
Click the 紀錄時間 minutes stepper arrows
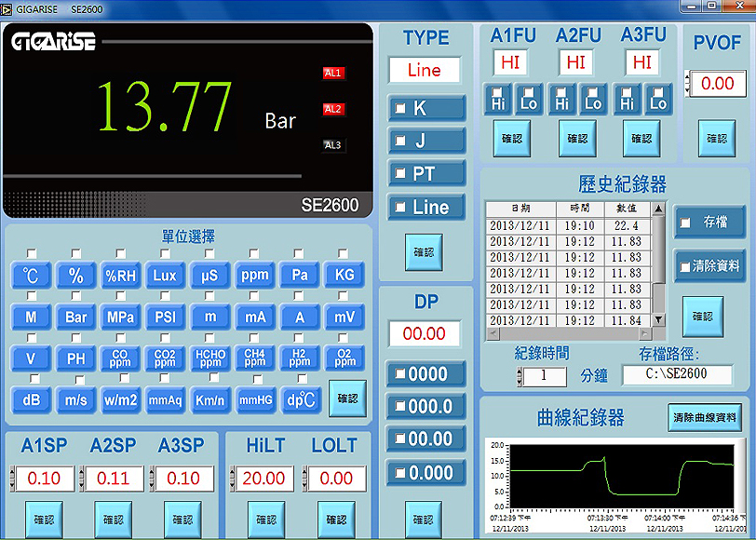[x=520, y=376]
